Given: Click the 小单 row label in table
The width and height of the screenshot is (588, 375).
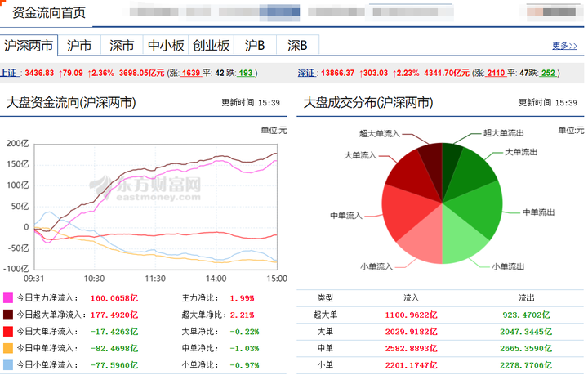Looking at the screenshot, I should (325, 365).
